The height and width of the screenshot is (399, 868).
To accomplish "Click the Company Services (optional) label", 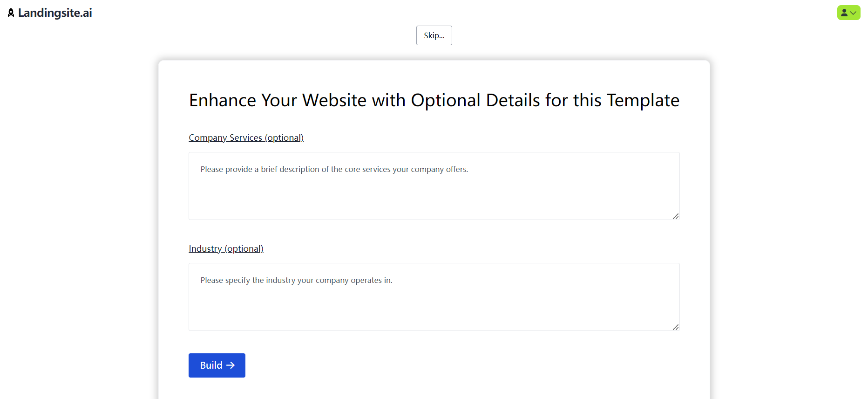I will pyautogui.click(x=246, y=138).
